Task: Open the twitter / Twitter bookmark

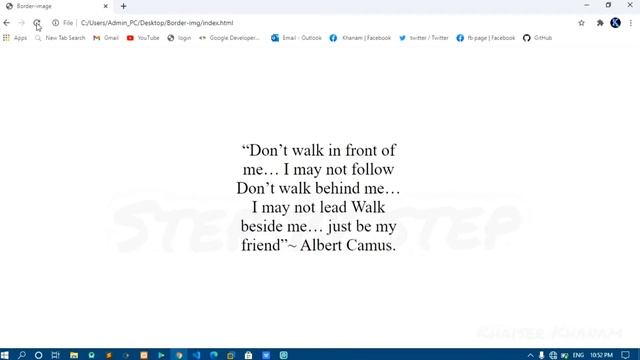Action: click(423, 38)
